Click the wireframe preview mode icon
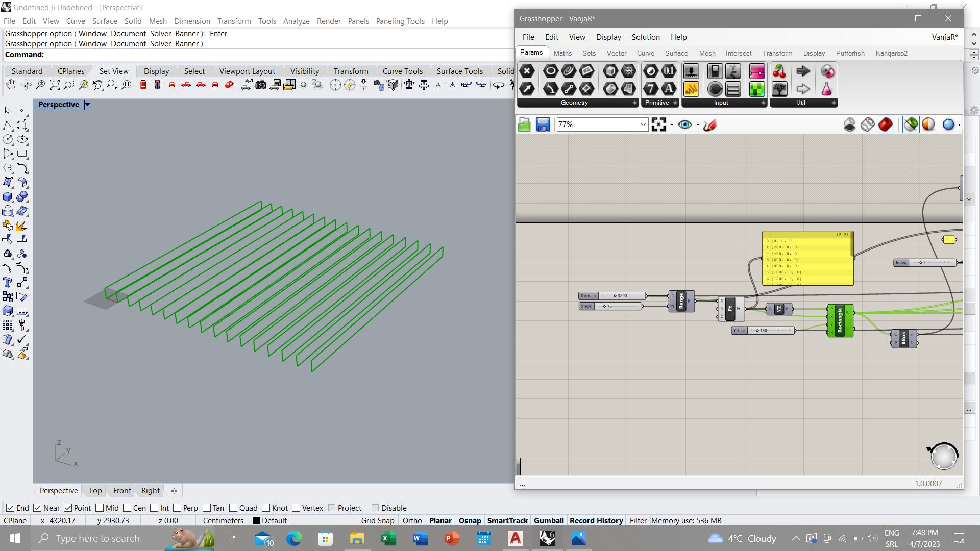This screenshot has width=980, height=551. pyautogui.click(x=868, y=124)
